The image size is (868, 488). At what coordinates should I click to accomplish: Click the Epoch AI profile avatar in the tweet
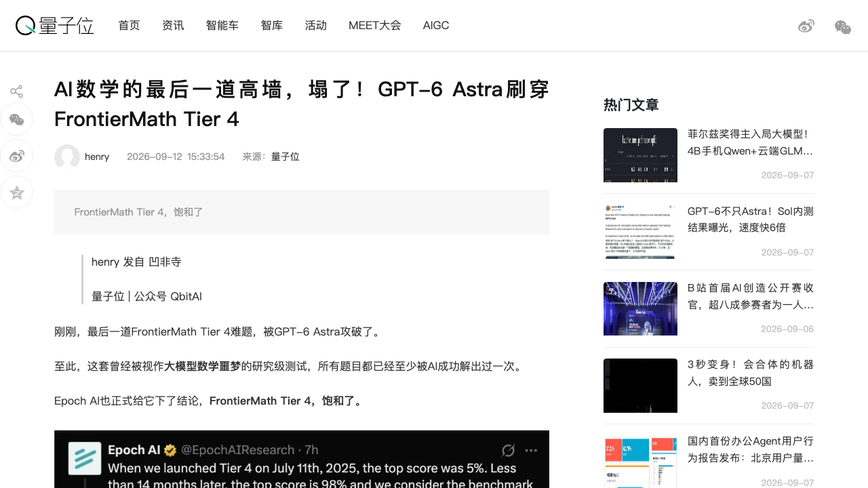(x=85, y=459)
